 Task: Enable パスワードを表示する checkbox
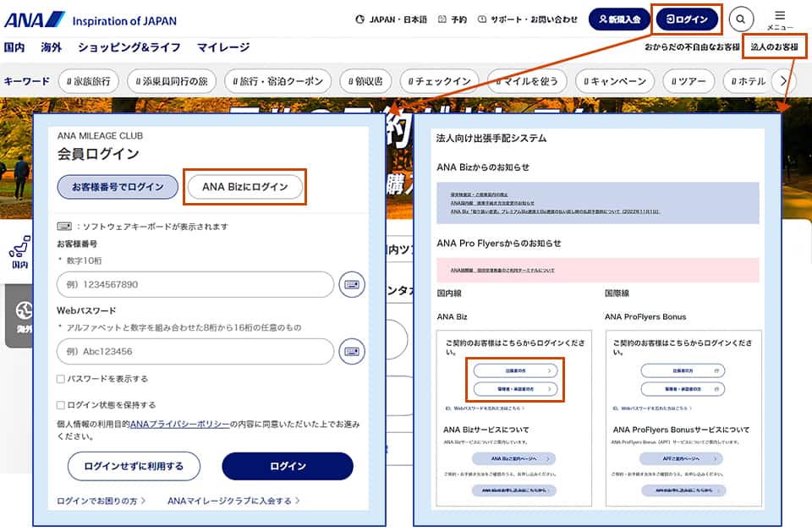click(61, 379)
